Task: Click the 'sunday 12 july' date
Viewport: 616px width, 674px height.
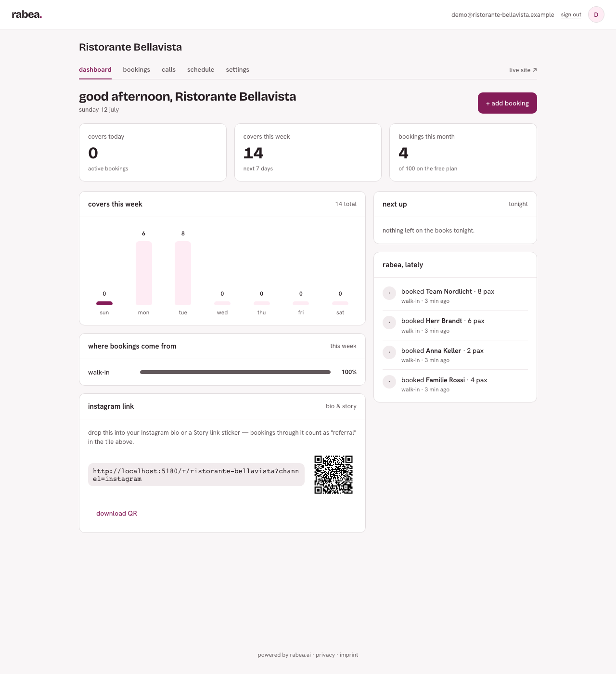Action: click(99, 110)
